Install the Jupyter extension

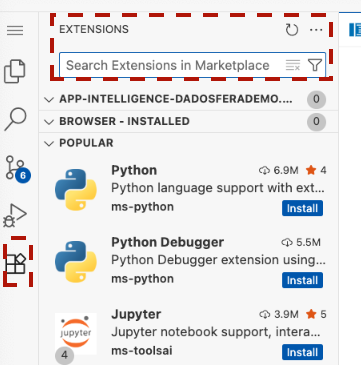(302, 352)
